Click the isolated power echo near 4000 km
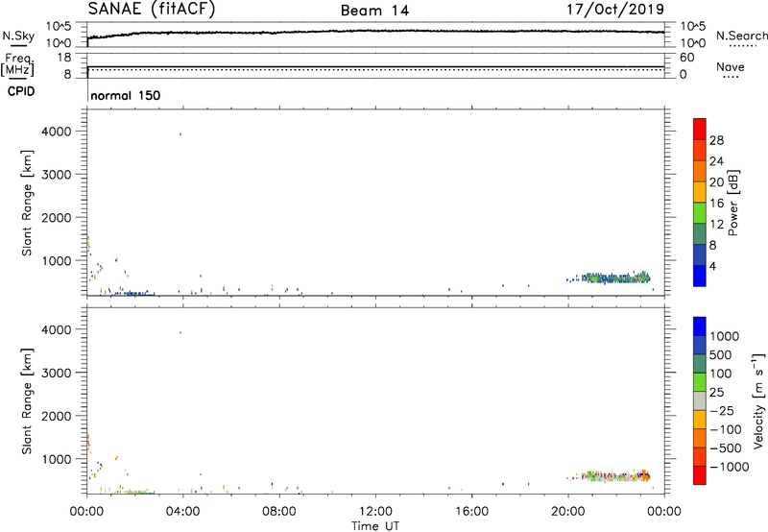The width and height of the screenshot is (768, 532). click(180, 133)
